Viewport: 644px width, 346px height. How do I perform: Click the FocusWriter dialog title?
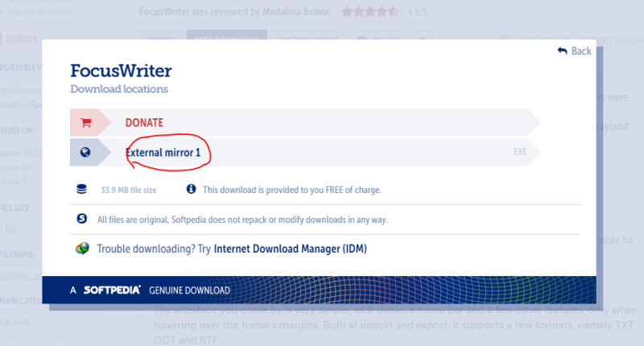[x=121, y=71]
